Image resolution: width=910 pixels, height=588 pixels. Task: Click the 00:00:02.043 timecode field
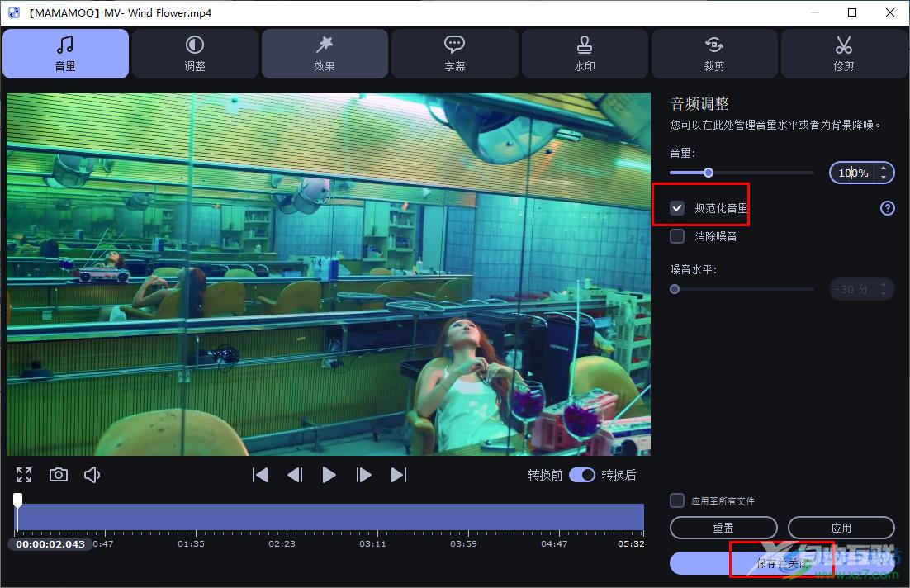(x=50, y=544)
